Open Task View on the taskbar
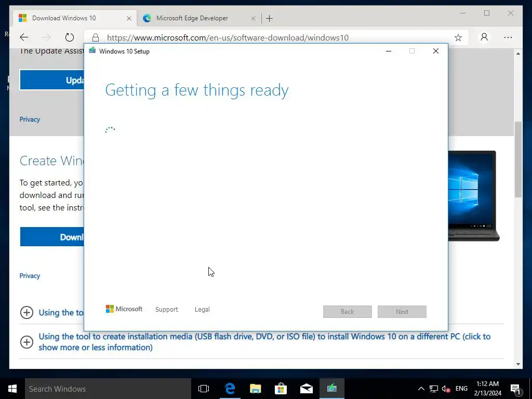This screenshot has height=399, width=532. [204, 389]
